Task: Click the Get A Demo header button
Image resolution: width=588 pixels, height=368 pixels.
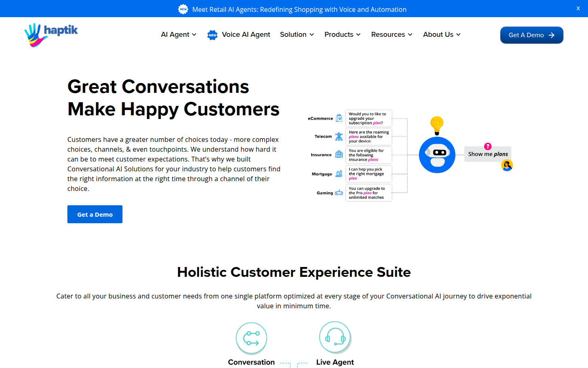Action: (531, 35)
